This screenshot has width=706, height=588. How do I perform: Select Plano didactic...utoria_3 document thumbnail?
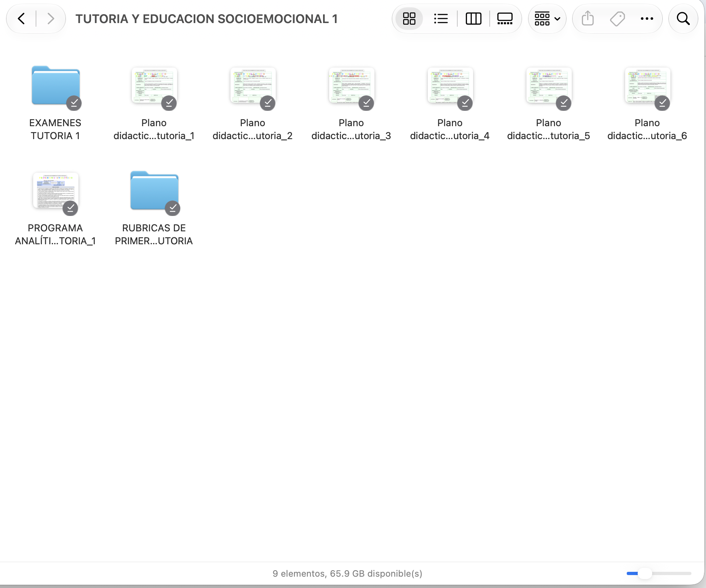pos(352,85)
